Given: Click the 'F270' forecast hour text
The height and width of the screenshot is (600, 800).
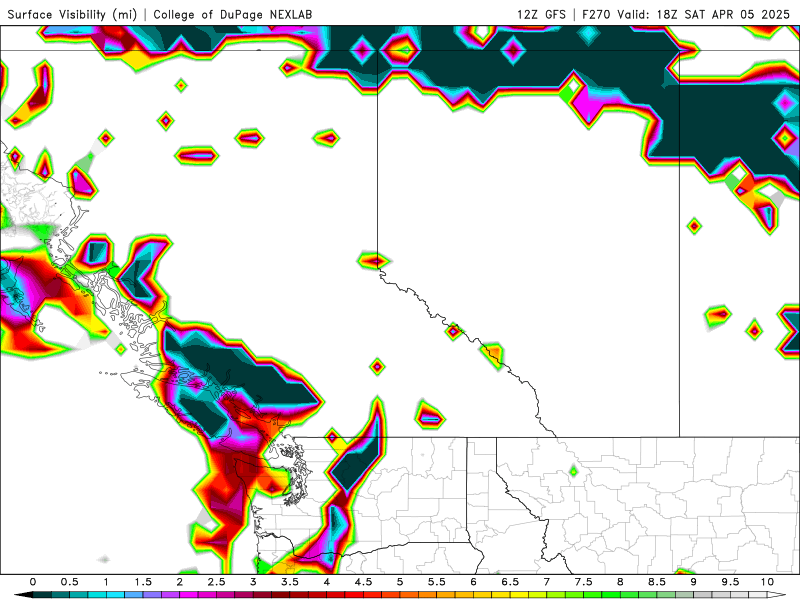Looking at the screenshot, I should pyautogui.click(x=596, y=14).
